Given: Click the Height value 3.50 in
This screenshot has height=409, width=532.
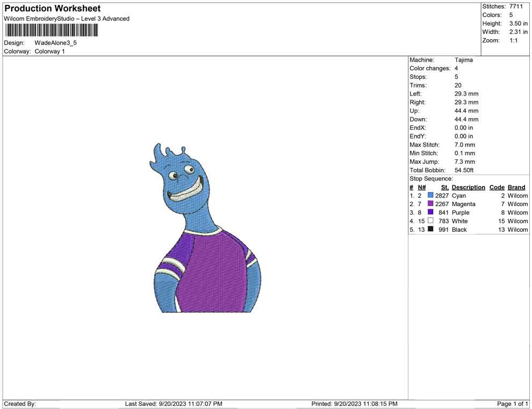Looking at the screenshot, I should pos(519,24).
